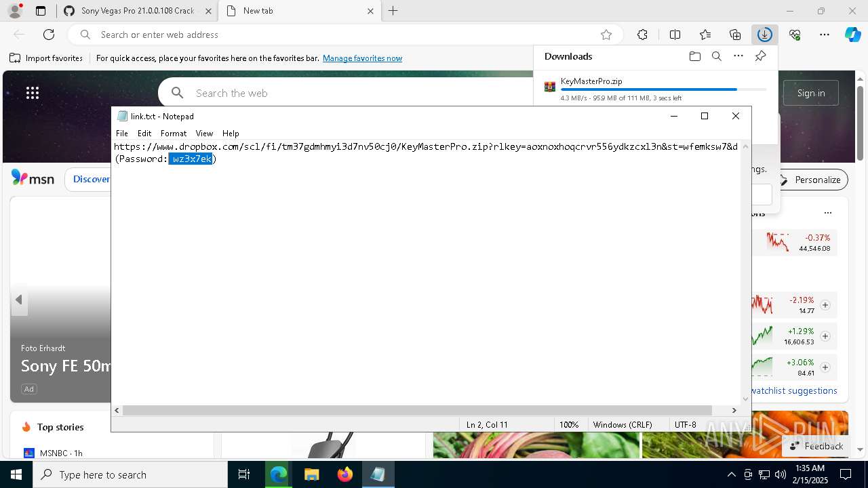Viewport: 868px width, 488px height.
Task: Open the Notepad Edit menu
Action: 144,134
